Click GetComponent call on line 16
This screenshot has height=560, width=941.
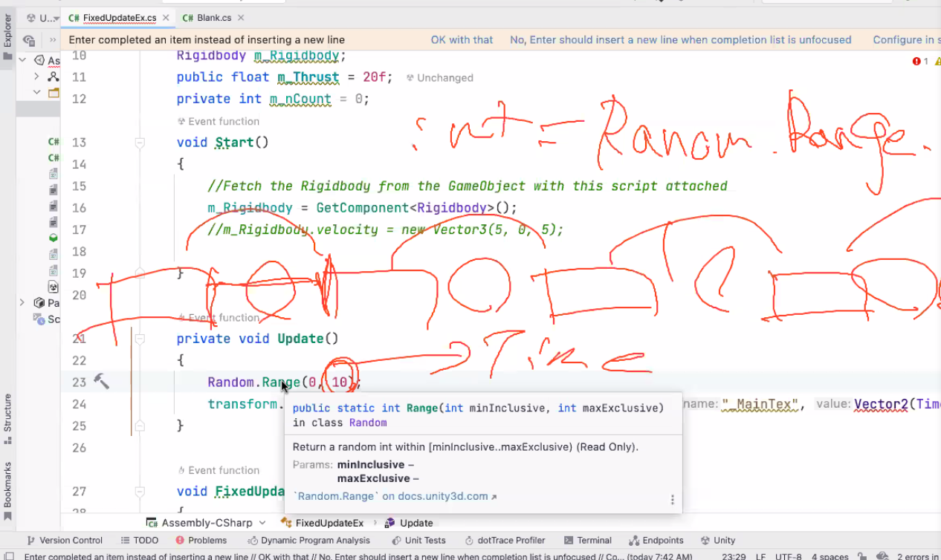click(x=363, y=208)
